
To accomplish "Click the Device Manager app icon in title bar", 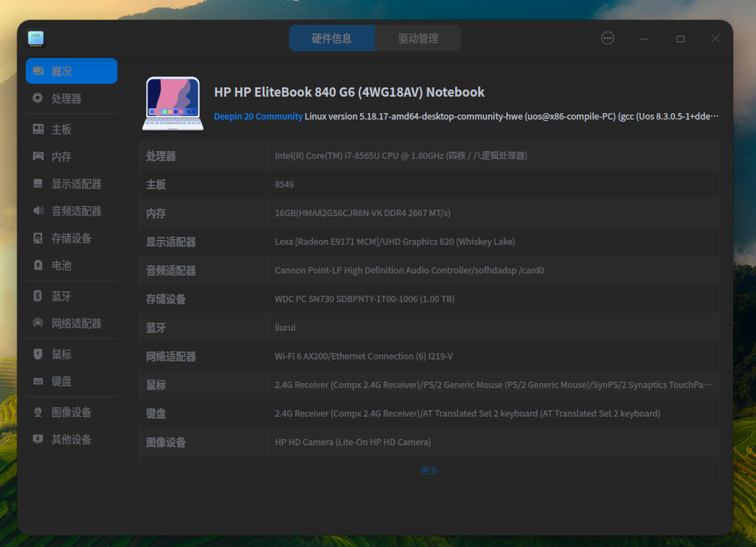I will (36, 39).
